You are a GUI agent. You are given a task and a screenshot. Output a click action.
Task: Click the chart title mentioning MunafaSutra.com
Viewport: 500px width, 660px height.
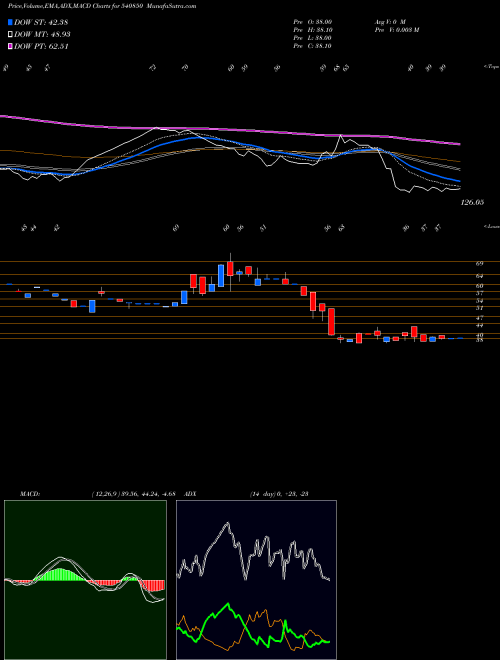(x=102, y=6)
